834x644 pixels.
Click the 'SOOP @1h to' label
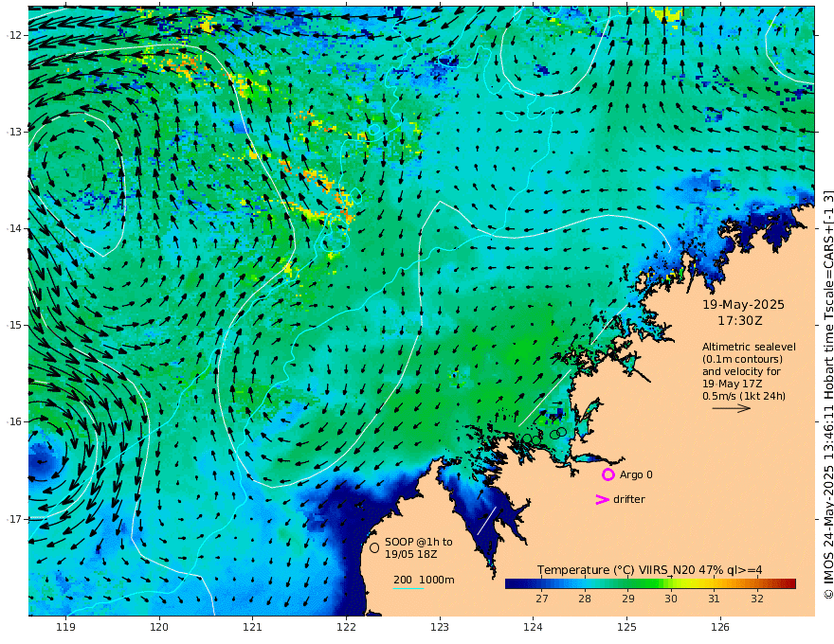point(419,542)
